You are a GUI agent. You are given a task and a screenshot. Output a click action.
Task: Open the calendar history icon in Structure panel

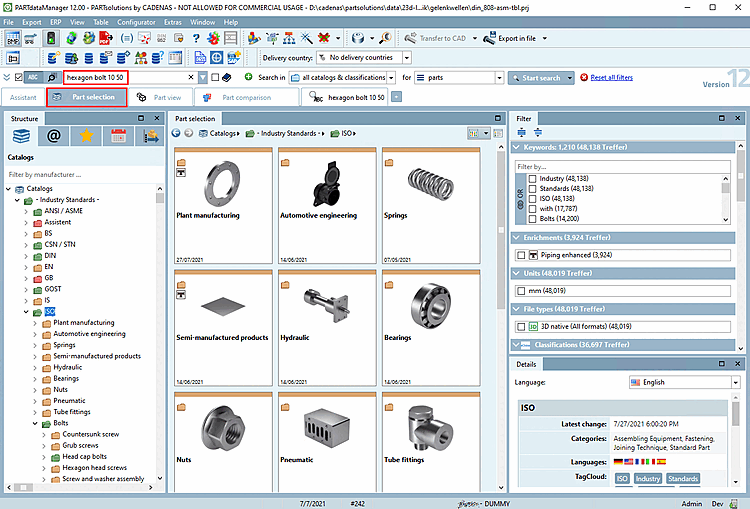[119, 136]
